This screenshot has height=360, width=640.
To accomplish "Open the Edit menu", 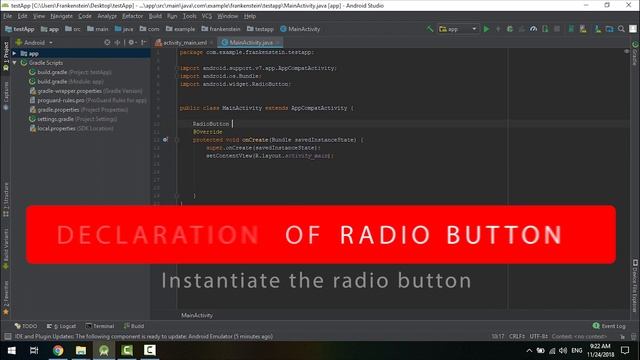I will click(22, 16).
